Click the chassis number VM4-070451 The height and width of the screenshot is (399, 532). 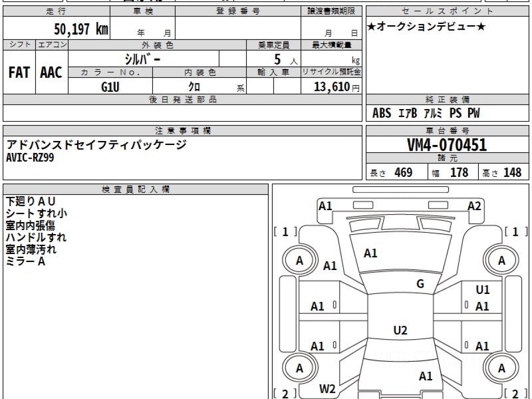(x=447, y=145)
